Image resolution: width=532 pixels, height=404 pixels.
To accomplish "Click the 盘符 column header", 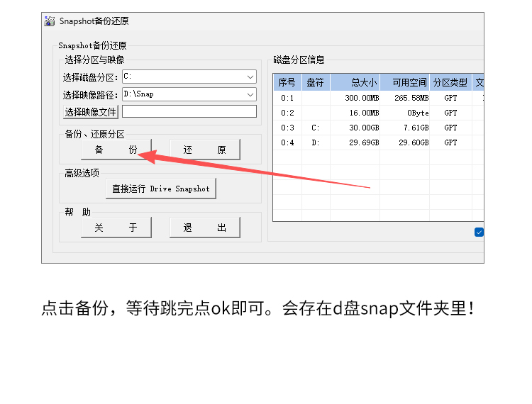I will (x=315, y=82).
